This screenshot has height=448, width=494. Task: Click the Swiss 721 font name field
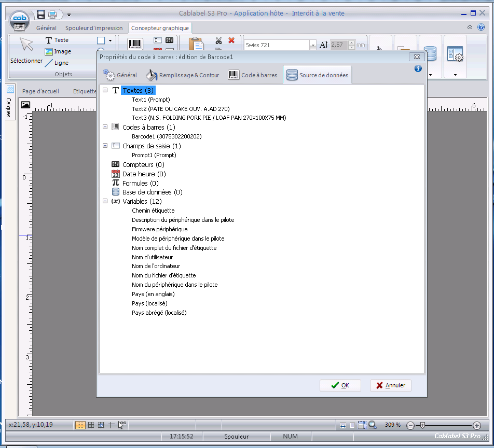pos(277,45)
